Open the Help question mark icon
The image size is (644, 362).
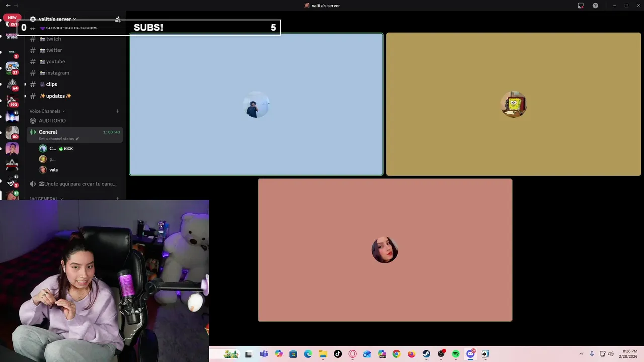point(595,5)
